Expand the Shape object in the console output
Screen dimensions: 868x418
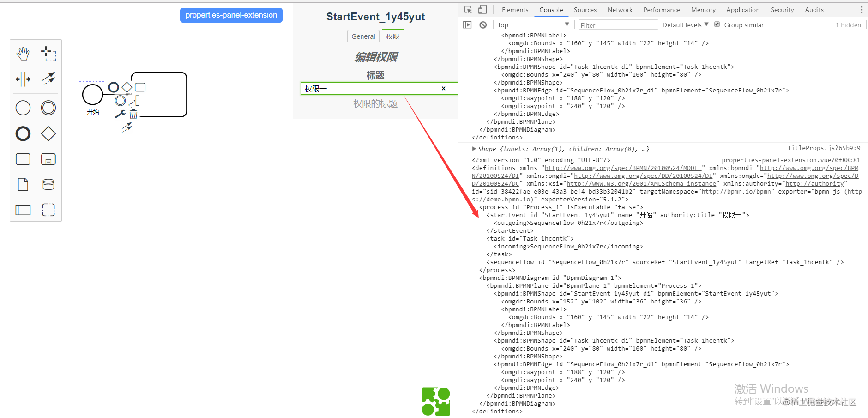(474, 149)
